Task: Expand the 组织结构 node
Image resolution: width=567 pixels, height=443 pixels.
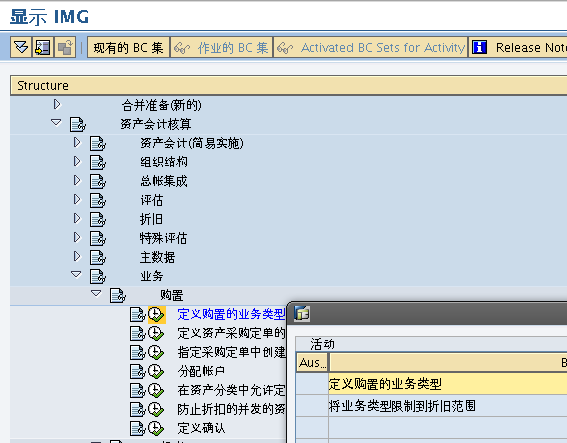Action: [x=77, y=161]
